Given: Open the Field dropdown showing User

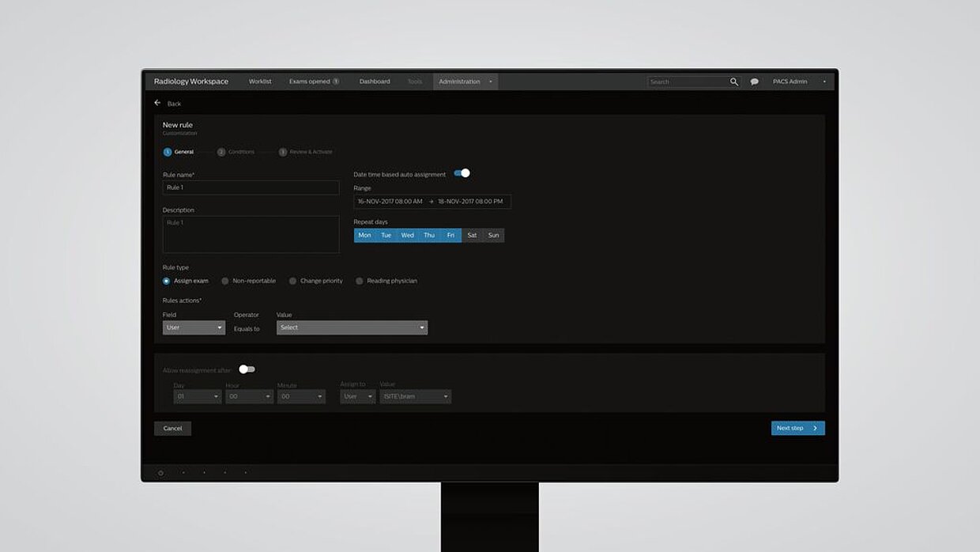Looking at the screenshot, I should pos(194,327).
